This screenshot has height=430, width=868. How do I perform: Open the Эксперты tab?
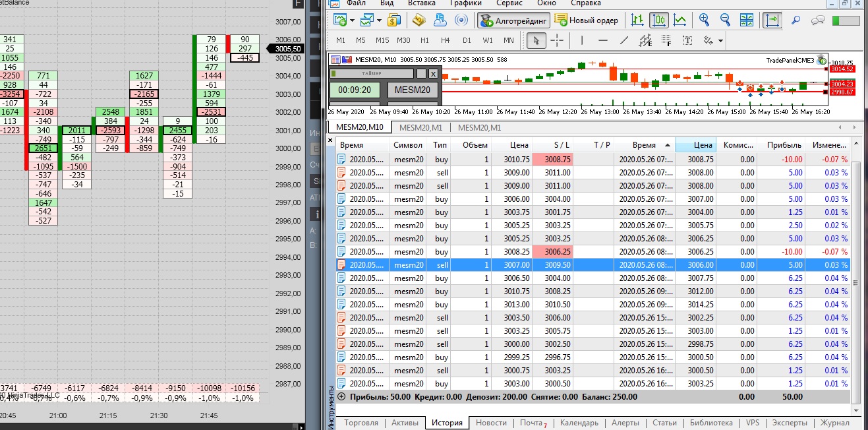coord(788,423)
